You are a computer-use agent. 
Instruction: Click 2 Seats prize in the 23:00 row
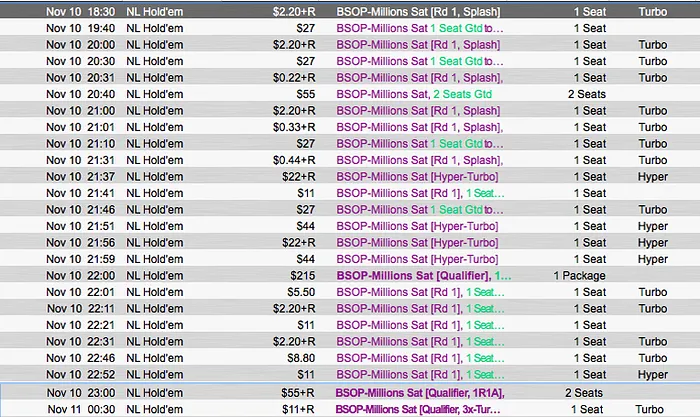click(x=583, y=393)
